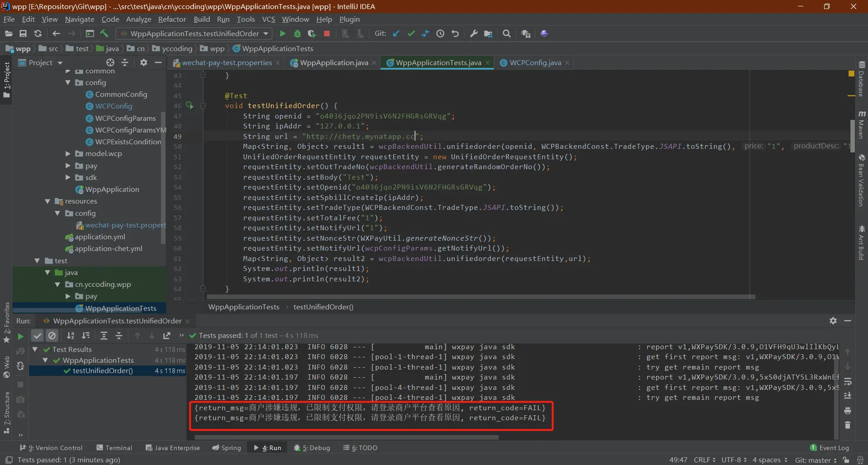Click Git update project arrow icon
The height and width of the screenshot is (465, 868).
396,33
